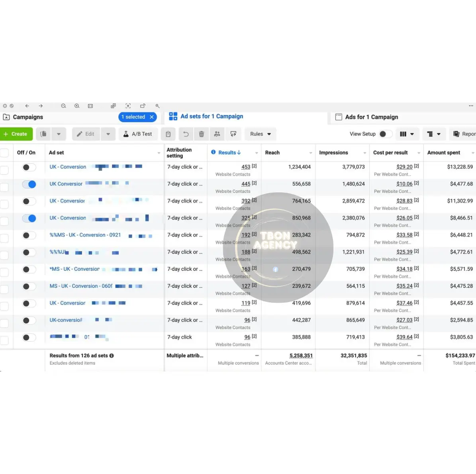Click the Amount spent column header

coord(443,153)
